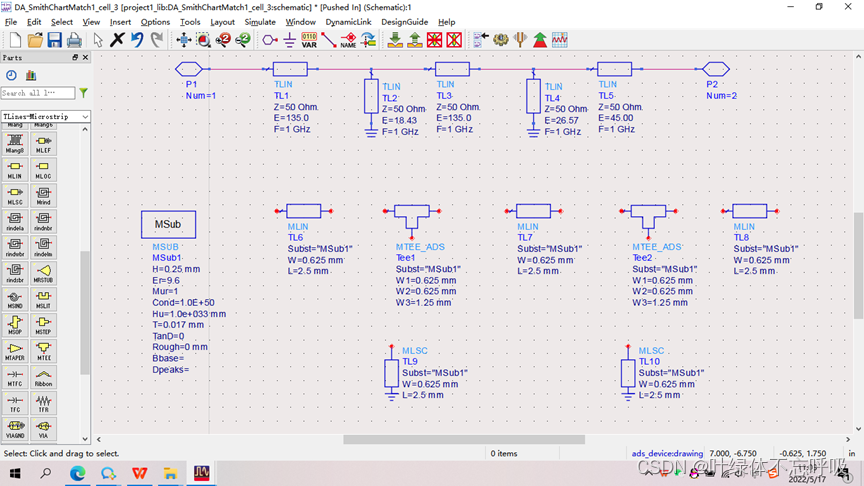
Task: Expand the Layout menu
Action: (222, 22)
